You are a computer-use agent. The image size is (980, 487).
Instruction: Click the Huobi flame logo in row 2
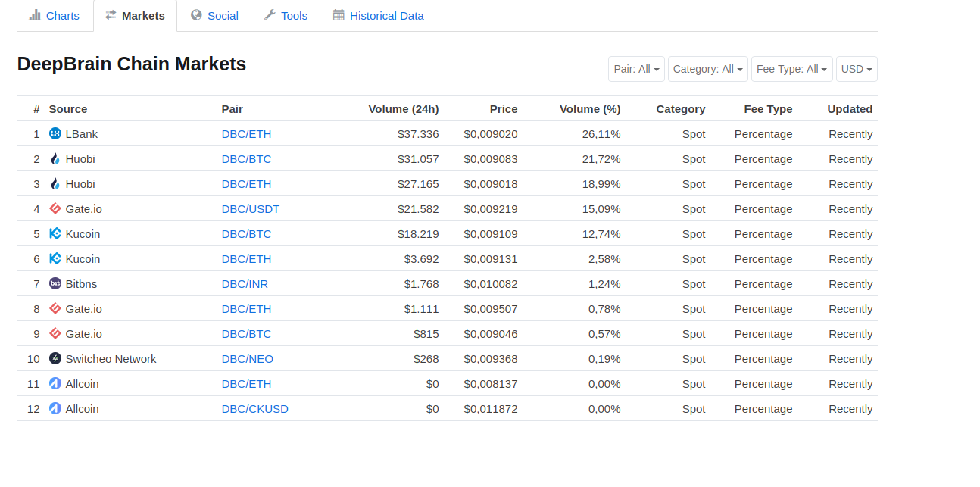pyautogui.click(x=55, y=159)
